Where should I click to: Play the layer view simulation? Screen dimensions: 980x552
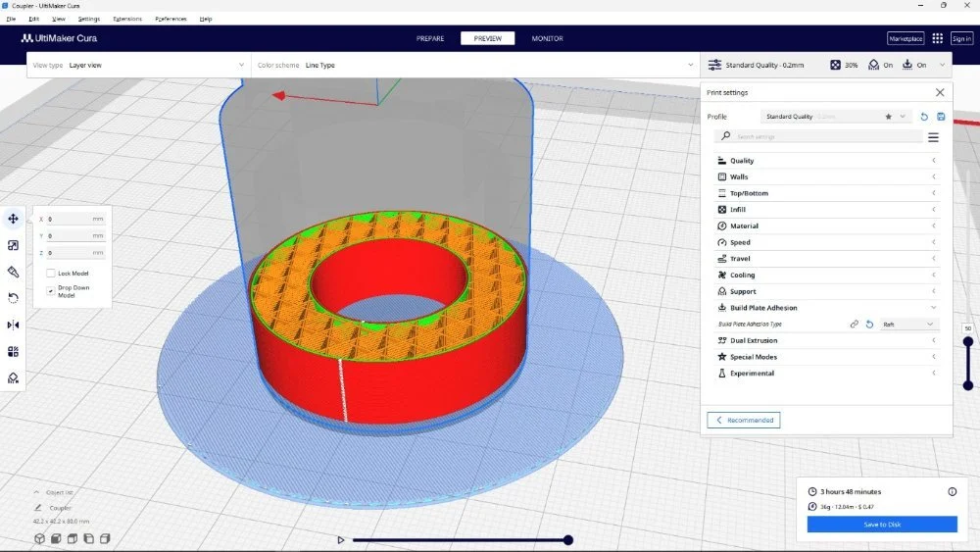click(x=340, y=539)
